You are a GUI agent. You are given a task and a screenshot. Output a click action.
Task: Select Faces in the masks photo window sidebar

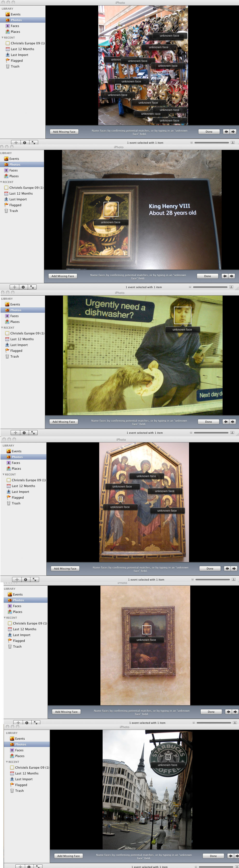15,26
